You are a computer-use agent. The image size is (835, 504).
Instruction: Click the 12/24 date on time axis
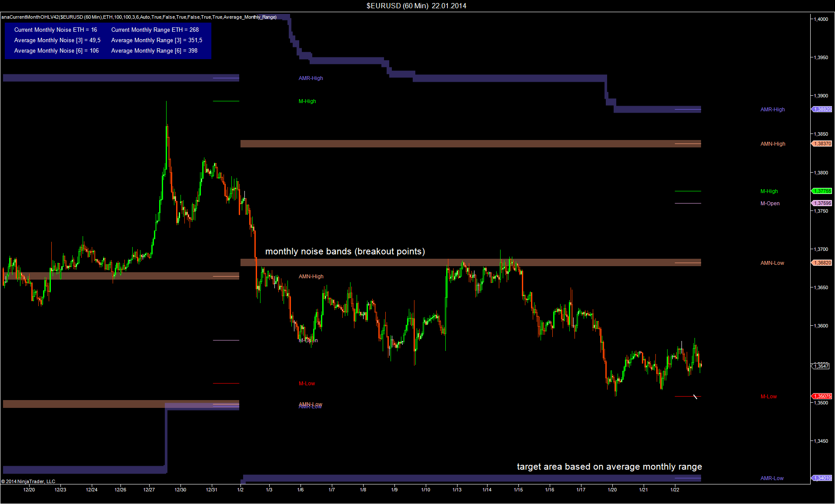pos(92,490)
